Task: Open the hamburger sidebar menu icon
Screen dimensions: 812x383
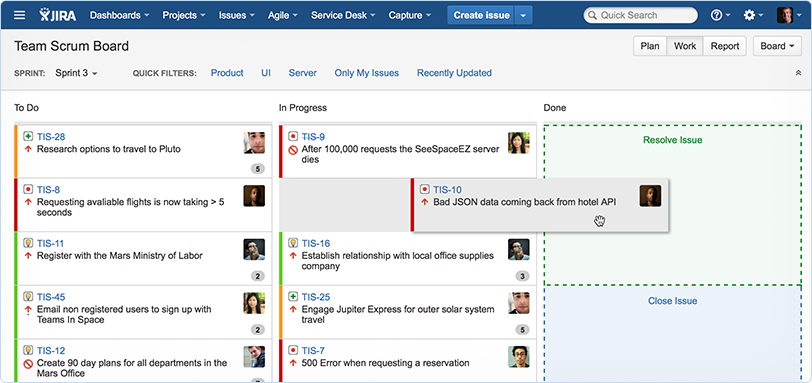Action: point(20,15)
